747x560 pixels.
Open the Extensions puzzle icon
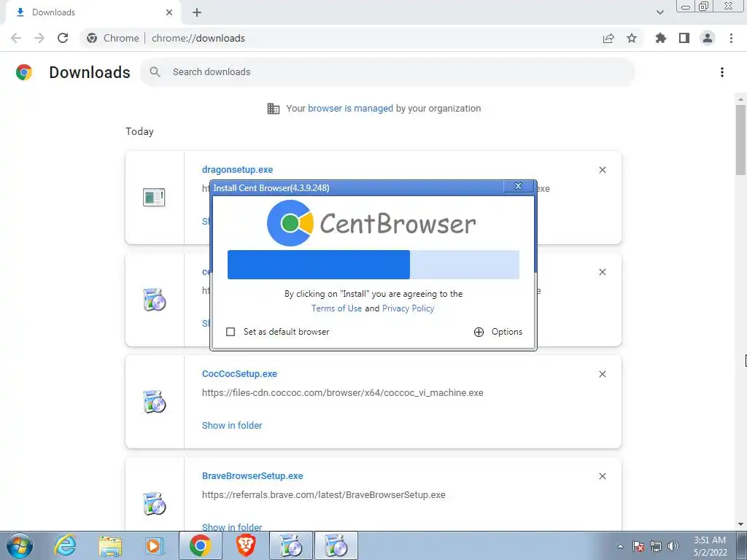coord(660,38)
